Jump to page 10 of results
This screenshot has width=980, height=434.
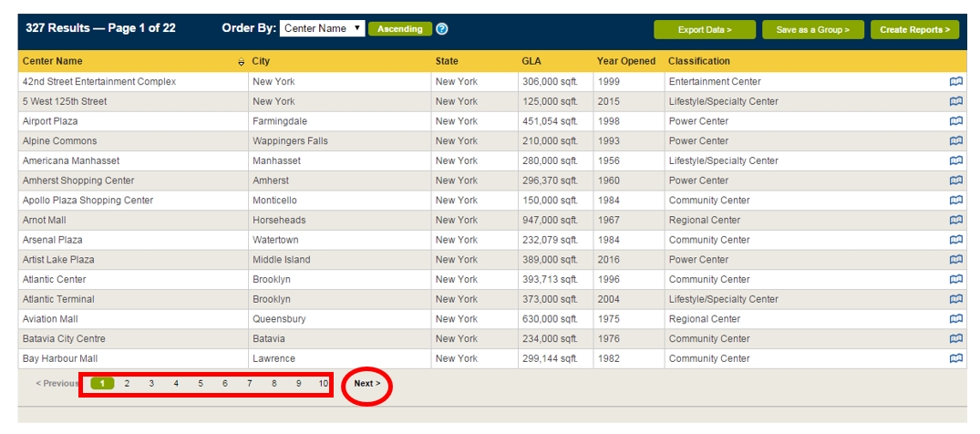pyautogui.click(x=323, y=384)
